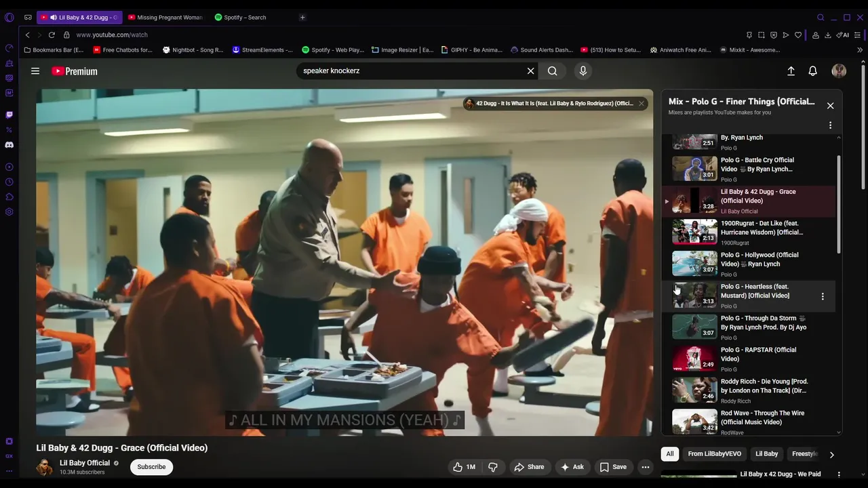Open the YouTube account avatar menu
Screen dimensions: 868x488
pyautogui.click(x=839, y=71)
